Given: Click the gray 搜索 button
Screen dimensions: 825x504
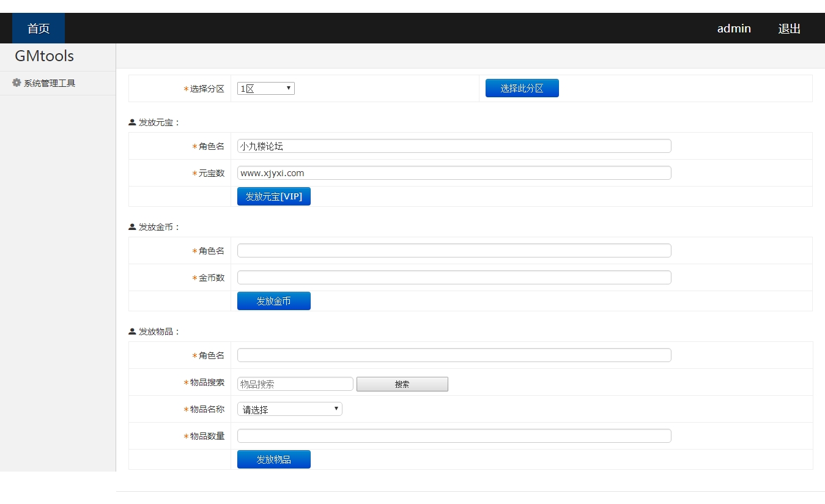Looking at the screenshot, I should (402, 384).
